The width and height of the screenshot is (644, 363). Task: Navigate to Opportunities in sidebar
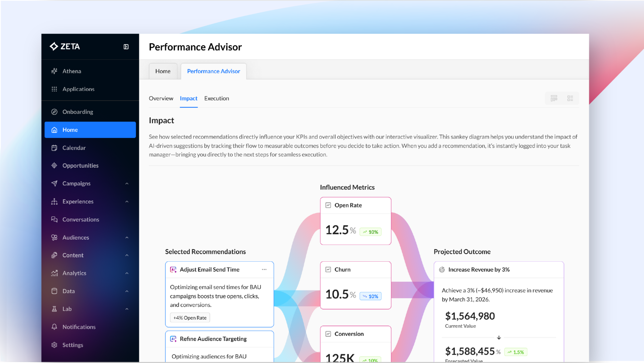(x=80, y=165)
